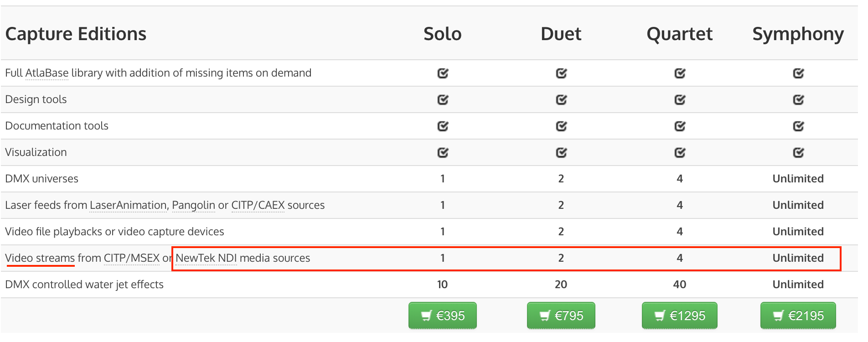Click the Video streams underlined text
The image size is (868, 342).
pyautogui.click(x=40, y=258)
